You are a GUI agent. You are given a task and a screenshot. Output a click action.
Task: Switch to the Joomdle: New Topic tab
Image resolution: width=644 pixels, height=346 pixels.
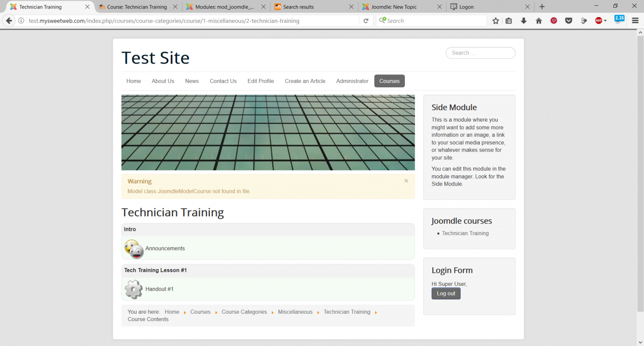pos(394,7)
